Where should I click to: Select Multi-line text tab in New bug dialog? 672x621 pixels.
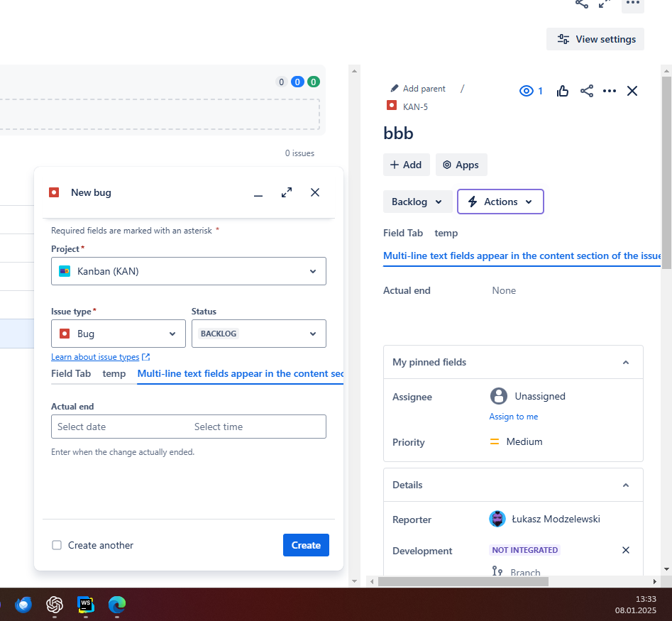point(240,374)
